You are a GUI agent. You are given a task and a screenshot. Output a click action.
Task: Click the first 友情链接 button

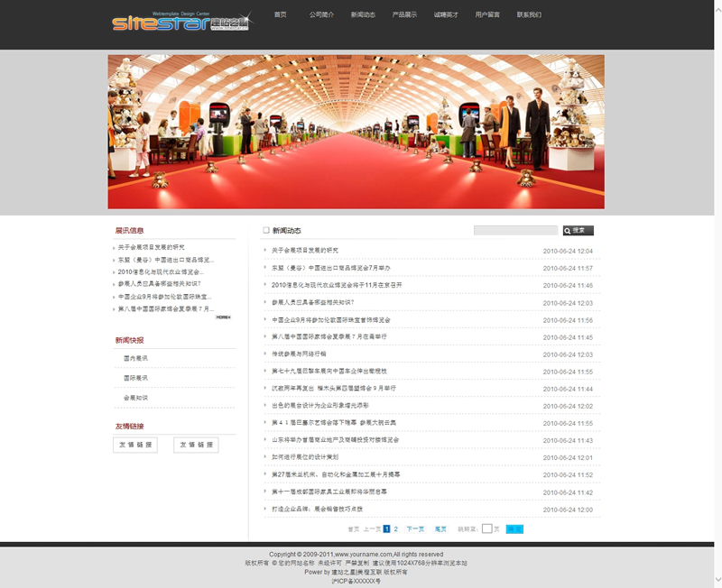[135, 445]
